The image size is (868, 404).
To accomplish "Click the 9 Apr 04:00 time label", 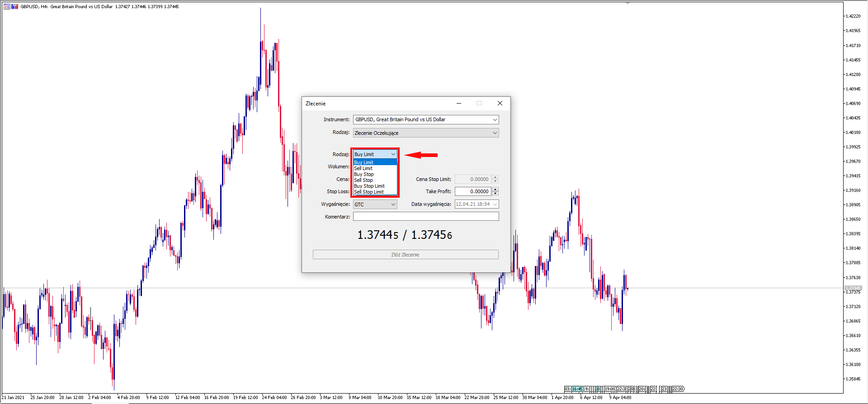I will point(620,398).
